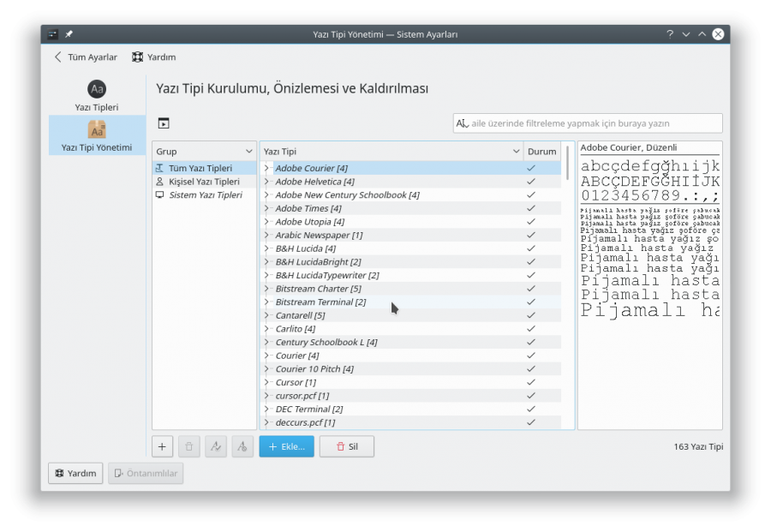Select the DEC Terminal [2] row

pyautogui.click(x=410, y=409)
